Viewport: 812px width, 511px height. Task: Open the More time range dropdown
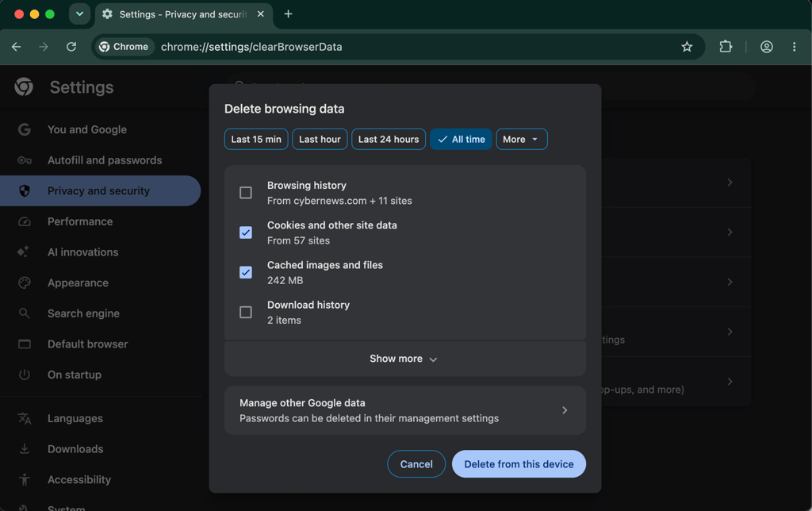point(522,139)
